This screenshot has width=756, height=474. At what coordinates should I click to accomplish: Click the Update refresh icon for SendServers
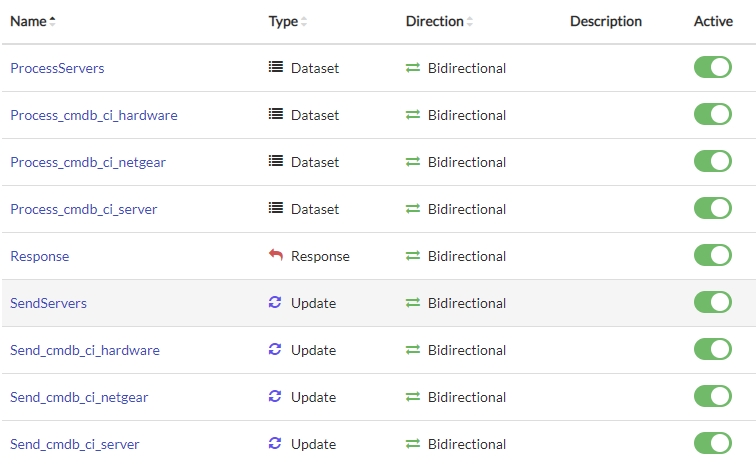point(276,303)
